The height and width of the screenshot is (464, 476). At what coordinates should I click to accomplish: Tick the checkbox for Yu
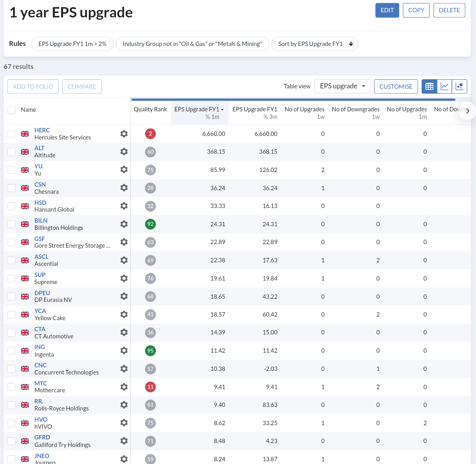click(x=12, y=170)
